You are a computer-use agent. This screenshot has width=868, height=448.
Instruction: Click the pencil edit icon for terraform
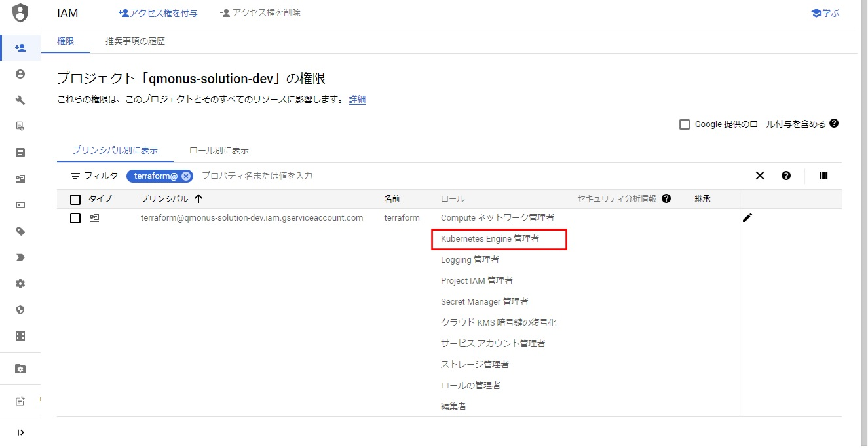coord(747,217)
